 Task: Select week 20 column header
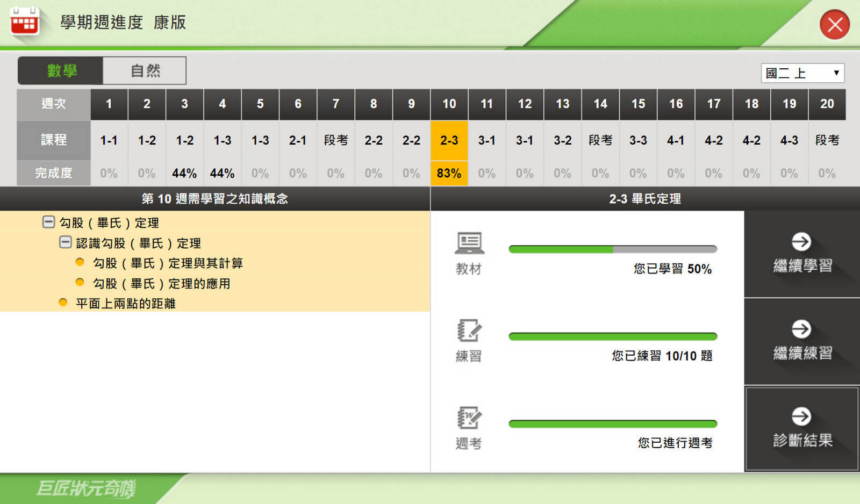point(827,104)
